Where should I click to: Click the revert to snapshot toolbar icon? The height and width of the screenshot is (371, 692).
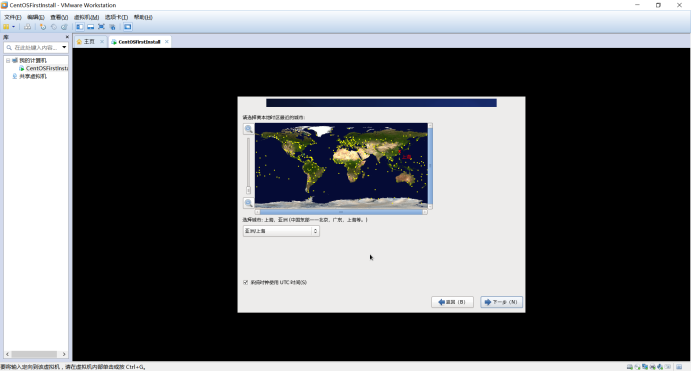(x=54, y=27)
